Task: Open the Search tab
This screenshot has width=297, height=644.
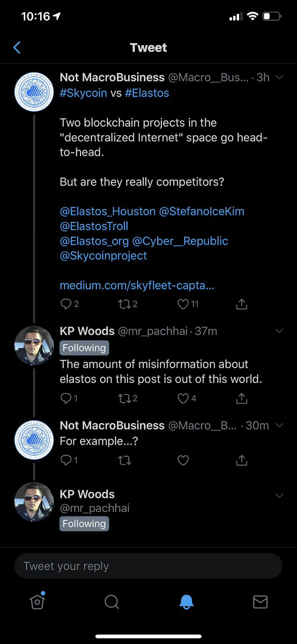Action: coord(112,602)
